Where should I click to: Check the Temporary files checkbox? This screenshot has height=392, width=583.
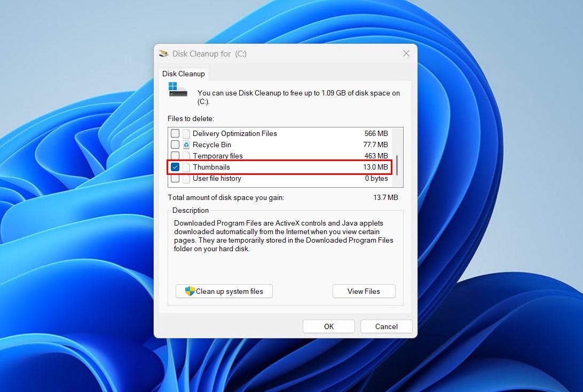(175, 155)
